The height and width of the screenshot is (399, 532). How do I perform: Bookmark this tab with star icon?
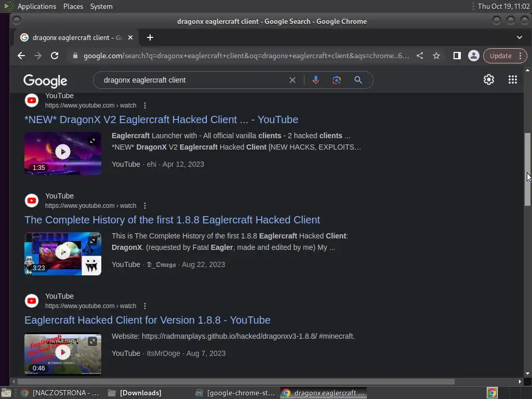[436, 56]
